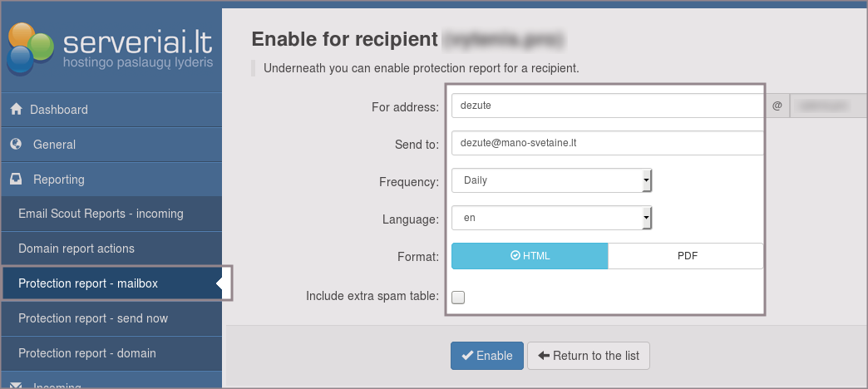The image size is (868, 389).
Task: Click the Reporting inbox icon
Action: point(16,180)
